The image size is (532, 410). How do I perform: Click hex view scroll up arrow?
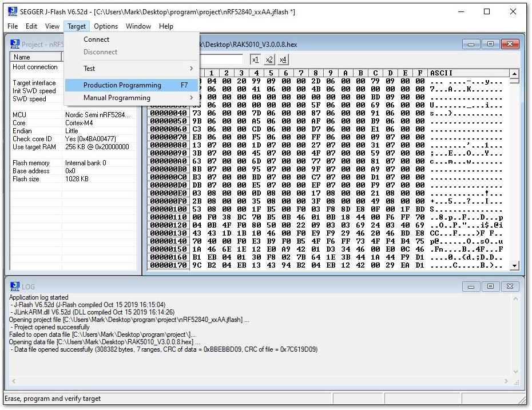[x=514, y=73]
